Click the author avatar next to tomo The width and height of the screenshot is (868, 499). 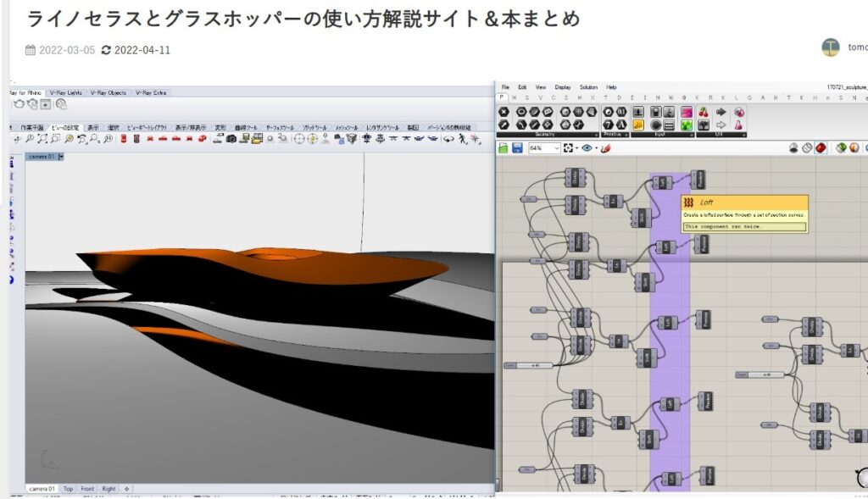(830, 47)
